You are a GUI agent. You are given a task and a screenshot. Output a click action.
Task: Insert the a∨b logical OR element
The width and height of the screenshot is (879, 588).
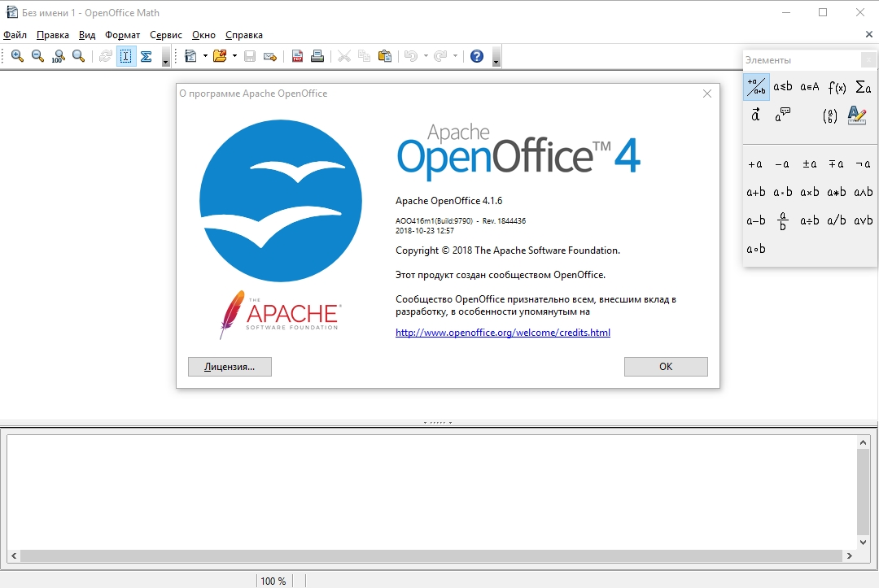864,220
